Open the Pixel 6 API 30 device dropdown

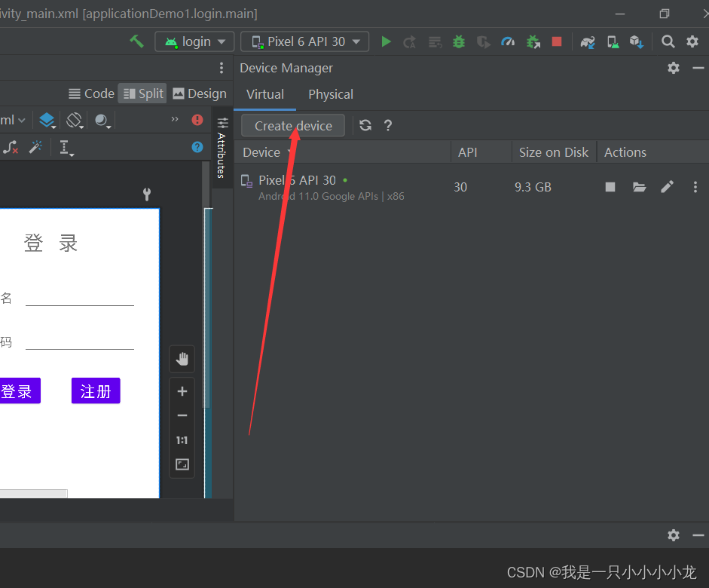[304, 41]
